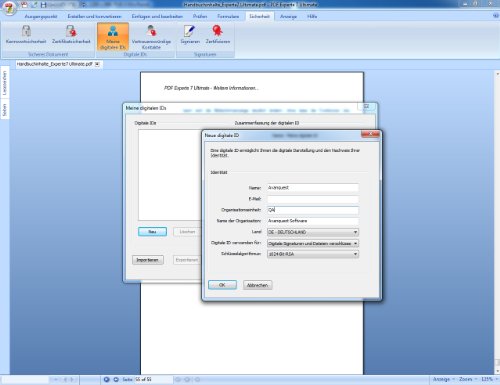Click the PDF icon in quick access toolbar
Viewport: 500px width, 385px height.
click(x=24, y=5)
